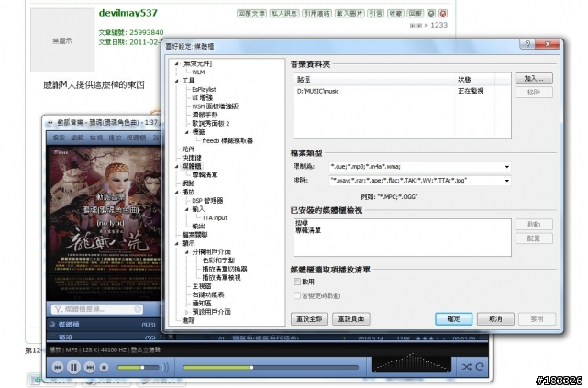Skip to the next track in player
The width and height of the screenshot is (588, 388).
(90, 368)
